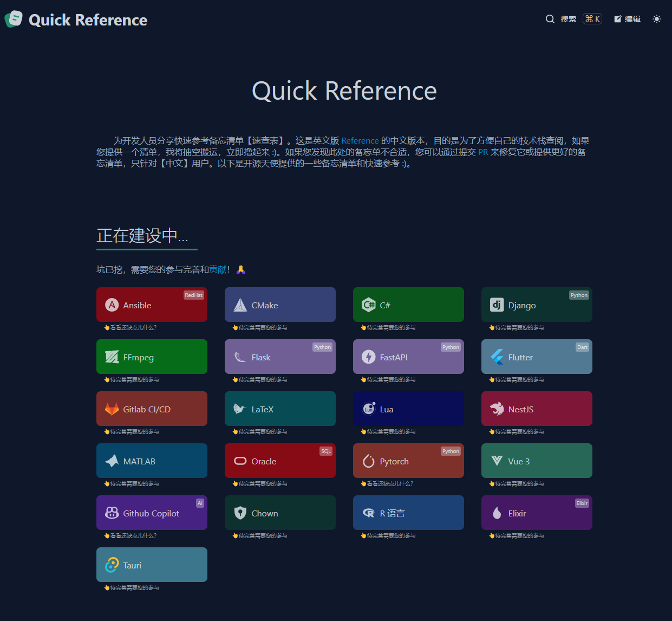The width and height of the screenshot is (672, 621).
Task: Select the FFmpeg card label text
Action: (139, 358)
